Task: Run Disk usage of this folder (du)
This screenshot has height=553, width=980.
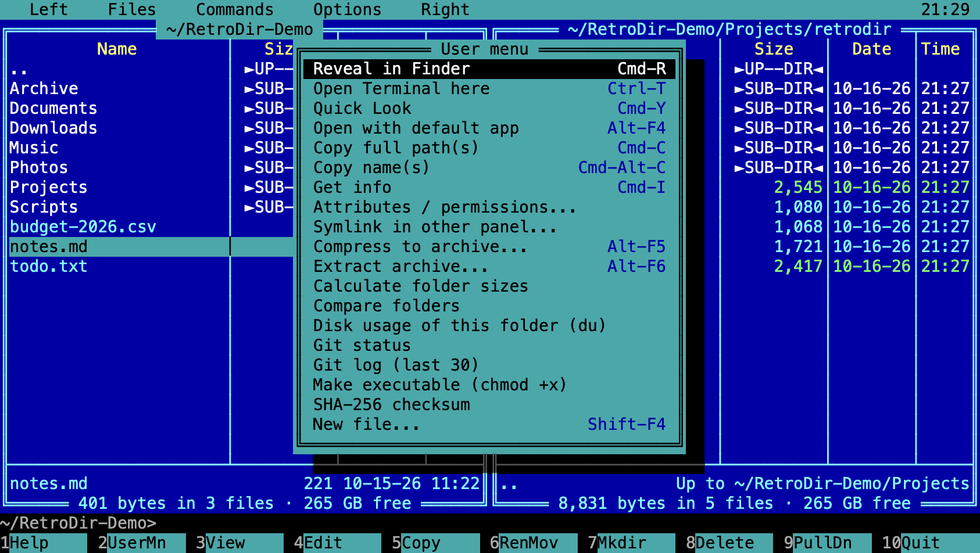Action: pyautogui.click(x=489, y=325)
